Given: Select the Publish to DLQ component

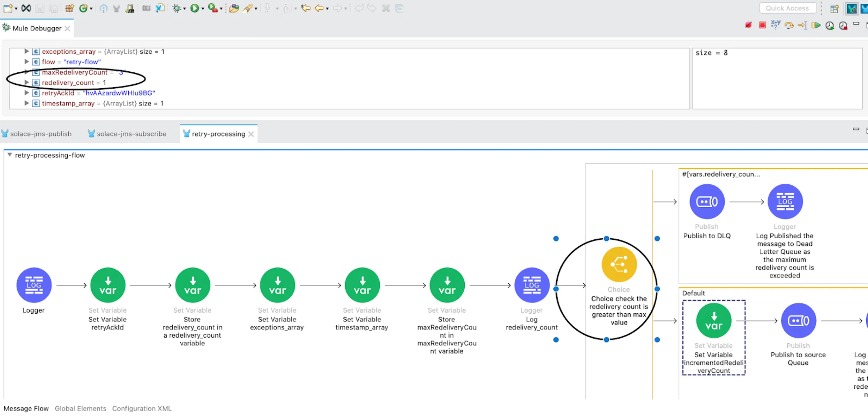Looking at the screenshot, I should coord(707,201).
